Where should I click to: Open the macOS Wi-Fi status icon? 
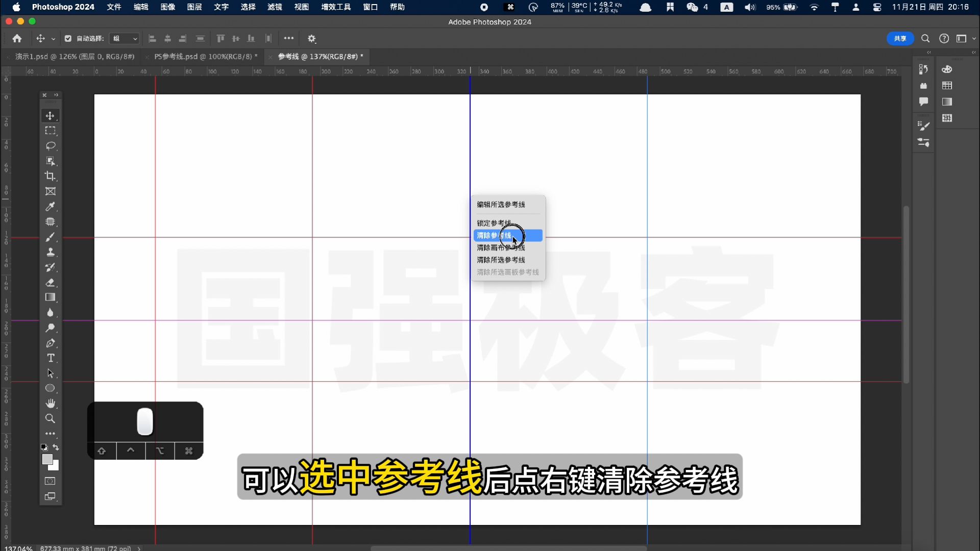(x=814, y=7)
